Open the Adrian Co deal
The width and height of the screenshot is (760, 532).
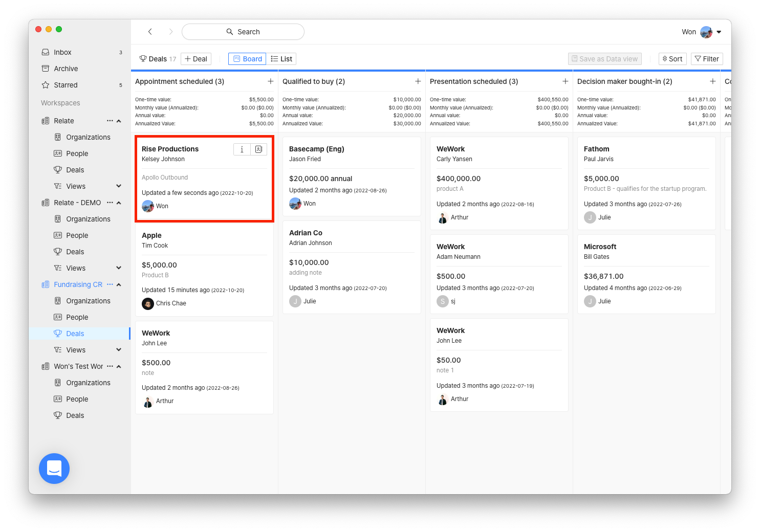click(x=352, y=267)
